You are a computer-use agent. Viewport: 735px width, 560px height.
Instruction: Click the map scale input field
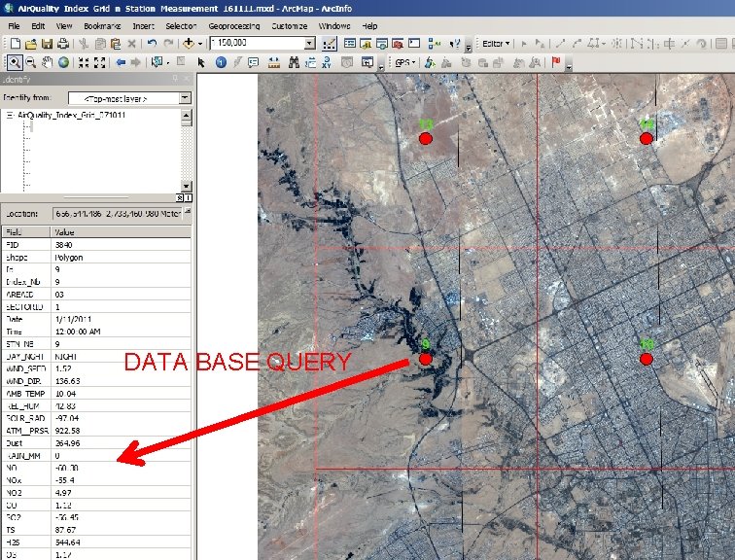(257, 44)
